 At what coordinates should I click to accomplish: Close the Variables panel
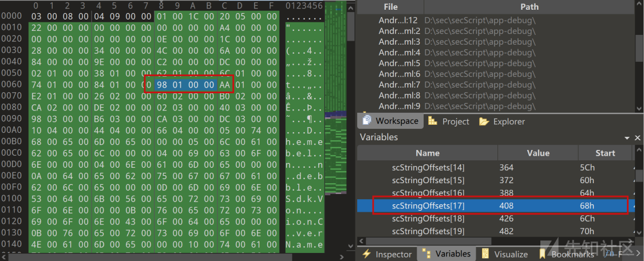(x=637, y=138)
